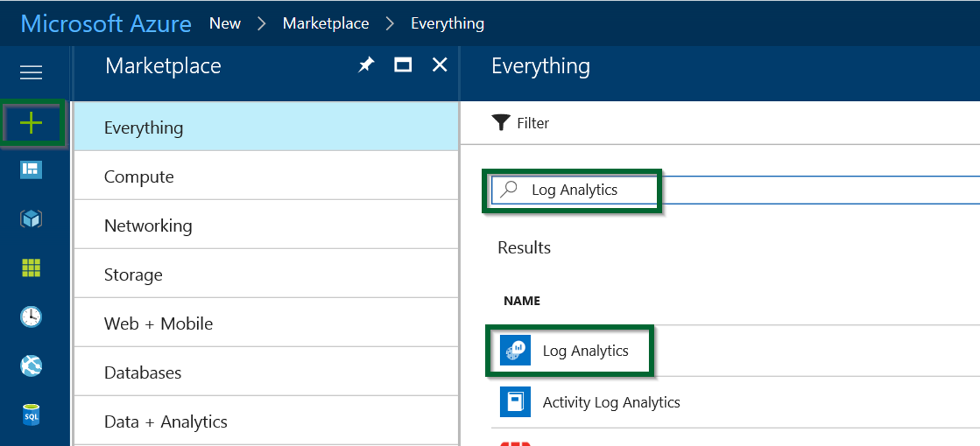The image size is (980, 446).
Task: Maximize the Marketplace blade
Action: tap(403, 65)
